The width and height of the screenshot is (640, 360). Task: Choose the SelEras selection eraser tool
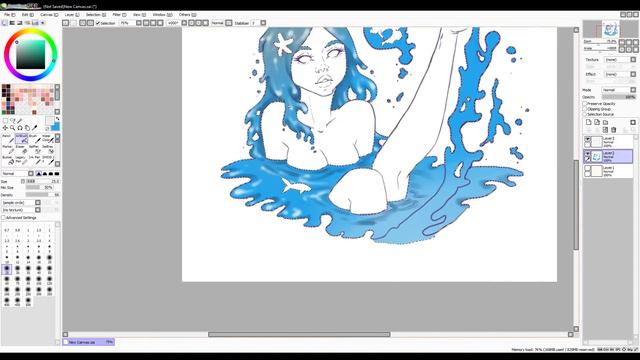click(x=47, y=149)
